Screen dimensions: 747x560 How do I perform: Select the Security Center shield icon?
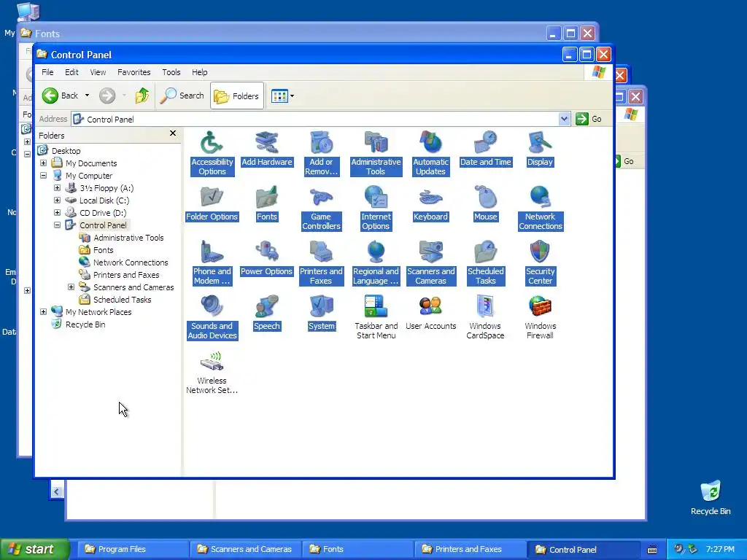pyautogui.click(x=540, y=262)
